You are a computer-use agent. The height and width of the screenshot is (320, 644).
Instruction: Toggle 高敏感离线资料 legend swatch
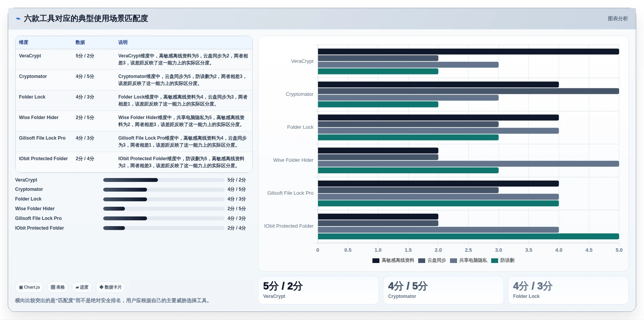click(x=376, y=261)
